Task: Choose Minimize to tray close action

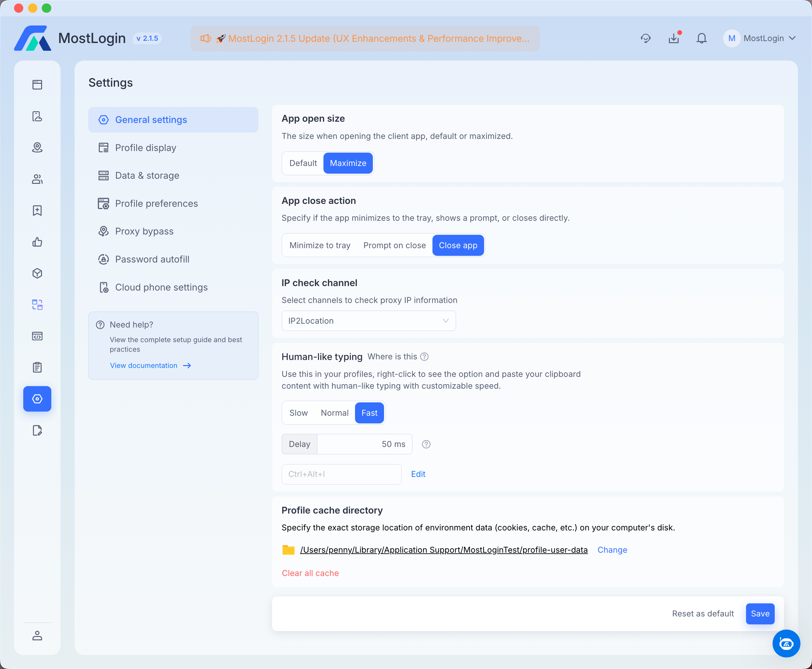Action: point(320,246)
